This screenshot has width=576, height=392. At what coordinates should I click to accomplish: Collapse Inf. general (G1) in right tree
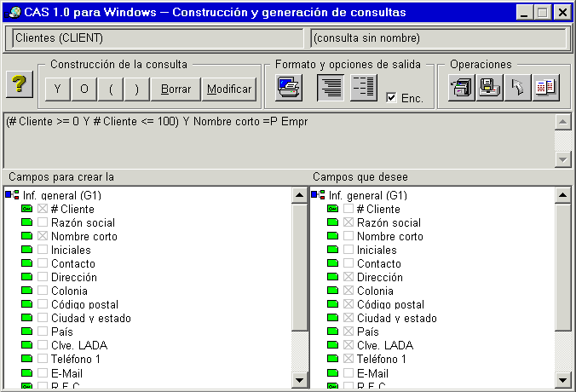pos(318,195)
